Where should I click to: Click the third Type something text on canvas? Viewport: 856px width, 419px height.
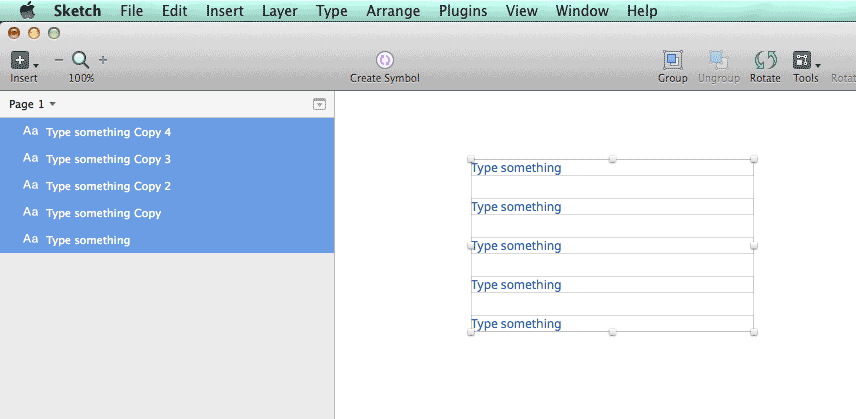[x=516, y=246]
